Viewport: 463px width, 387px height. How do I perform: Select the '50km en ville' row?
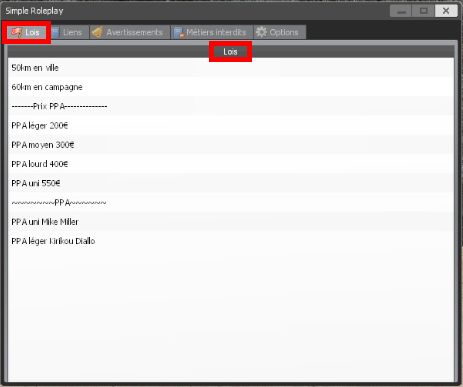click(231, 68)
